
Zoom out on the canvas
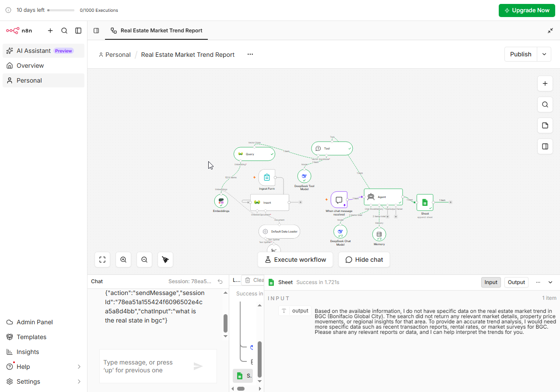144,260
